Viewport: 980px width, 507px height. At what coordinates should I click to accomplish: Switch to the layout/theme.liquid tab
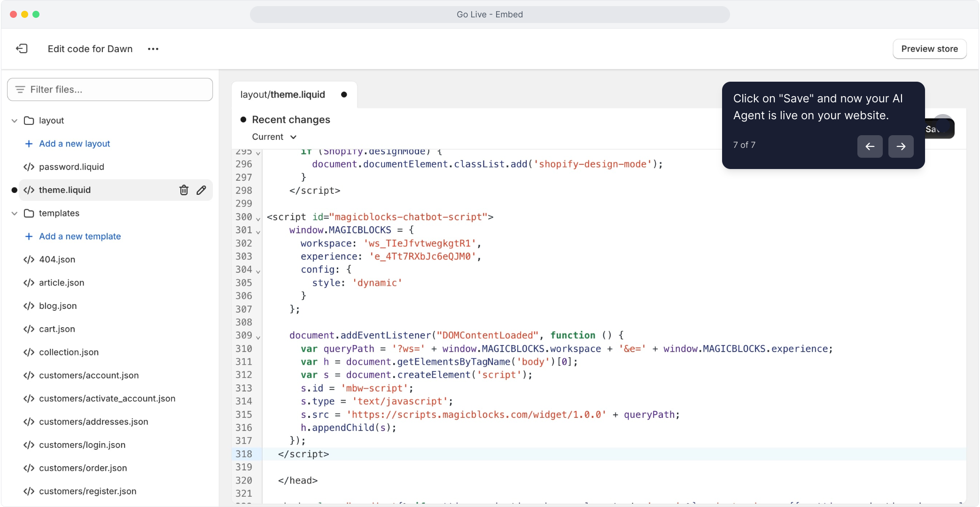(x=283, y=95)
